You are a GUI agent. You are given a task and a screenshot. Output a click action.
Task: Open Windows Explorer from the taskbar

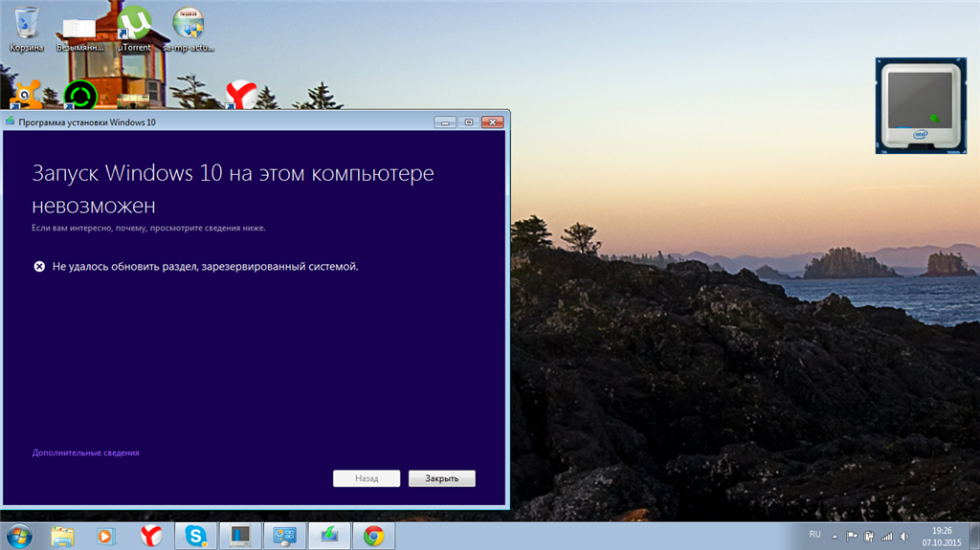coord(62,537)
